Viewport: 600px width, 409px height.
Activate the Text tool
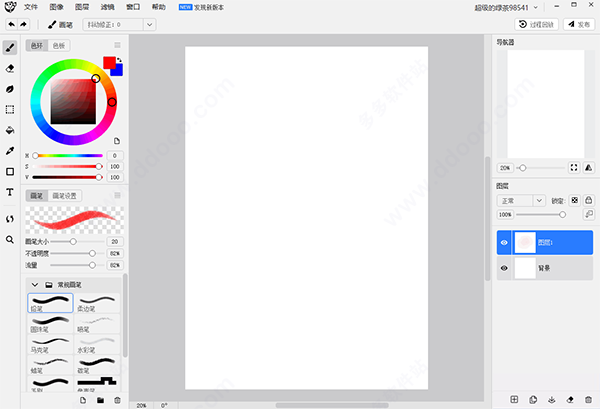click(10, 192)
